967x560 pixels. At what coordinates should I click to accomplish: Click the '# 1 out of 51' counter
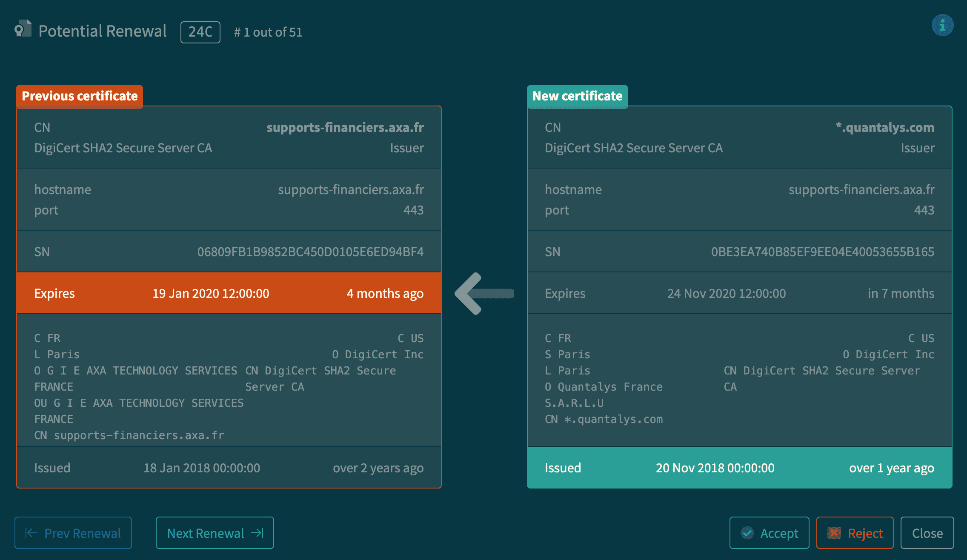[x=268, y=32]
